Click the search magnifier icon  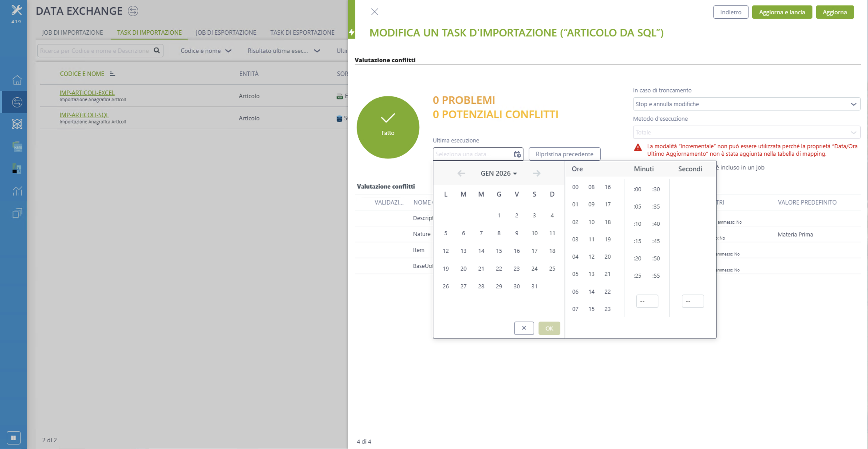(157, 51)
